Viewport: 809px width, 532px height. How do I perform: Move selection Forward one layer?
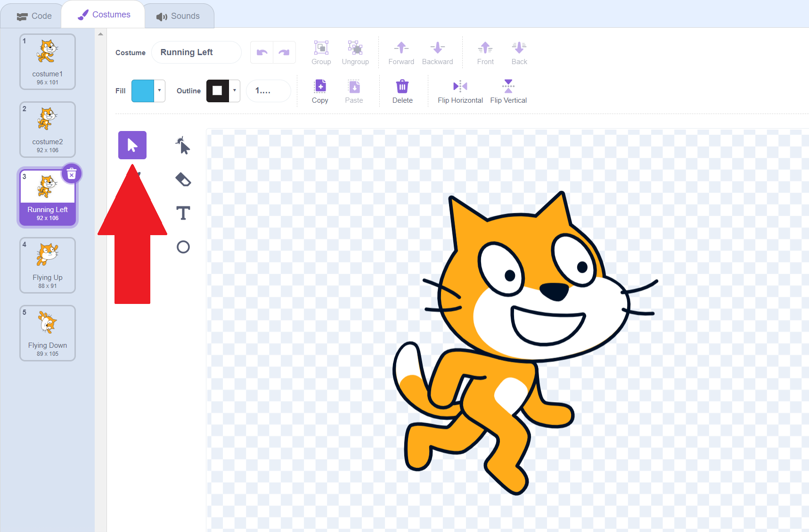point(401,52)
